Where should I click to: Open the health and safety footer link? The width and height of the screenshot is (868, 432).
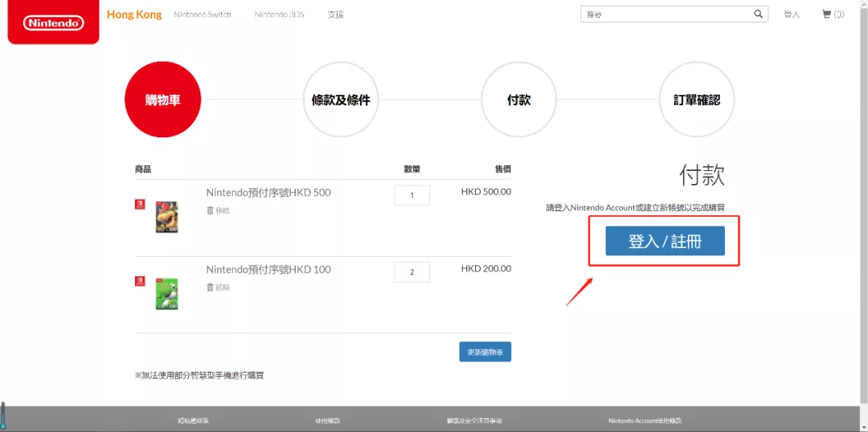point(474,421)
